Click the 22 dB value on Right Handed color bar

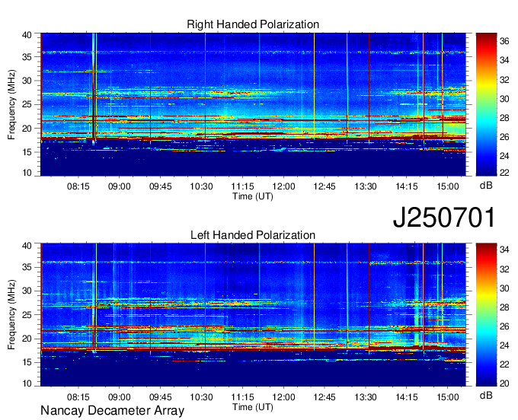tap(504, 172)
